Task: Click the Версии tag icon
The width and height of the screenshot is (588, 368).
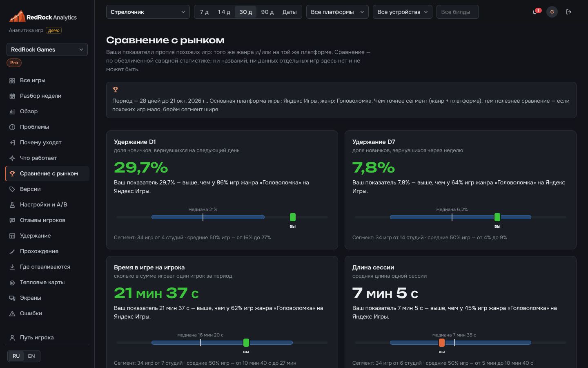Action: [x=12, y=189]
